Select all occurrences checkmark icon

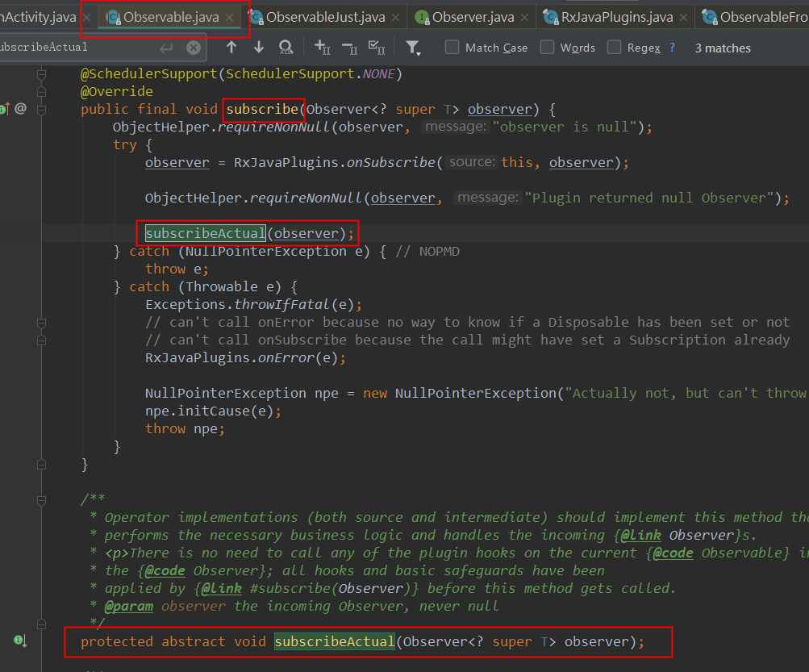(x=377, y=48)
